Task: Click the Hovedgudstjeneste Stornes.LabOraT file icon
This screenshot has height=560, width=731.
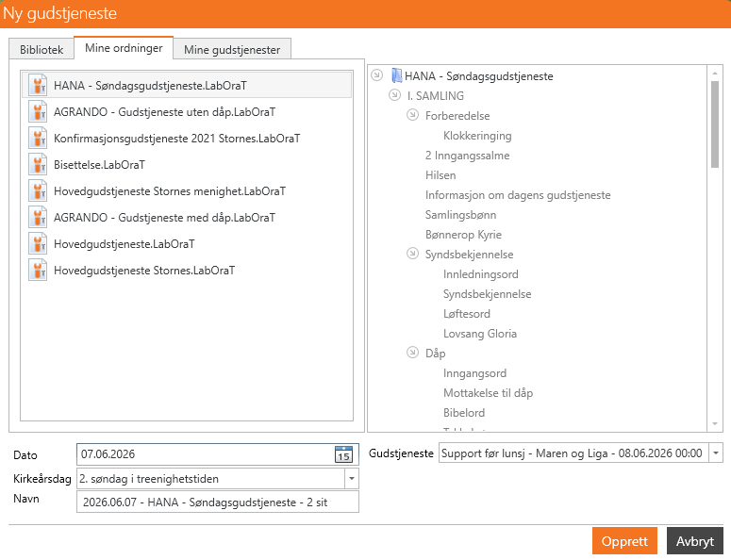Action: (x=38, y=271)
